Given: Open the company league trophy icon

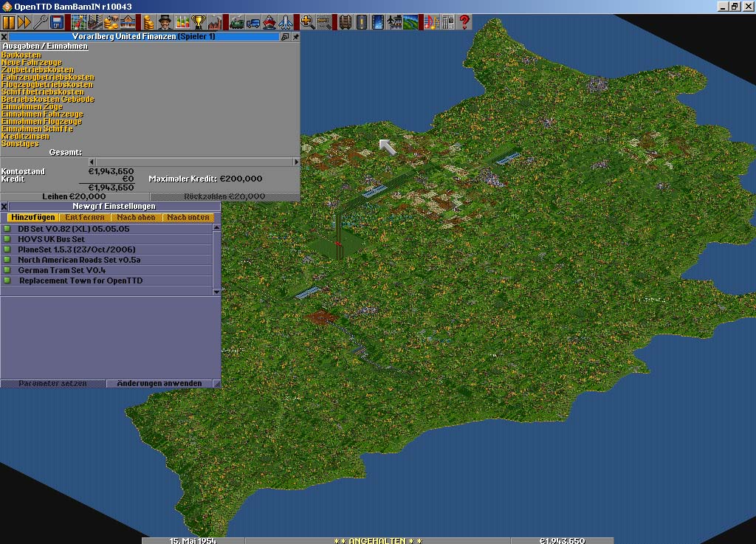Looking at the screenshot, I should 198,22.
